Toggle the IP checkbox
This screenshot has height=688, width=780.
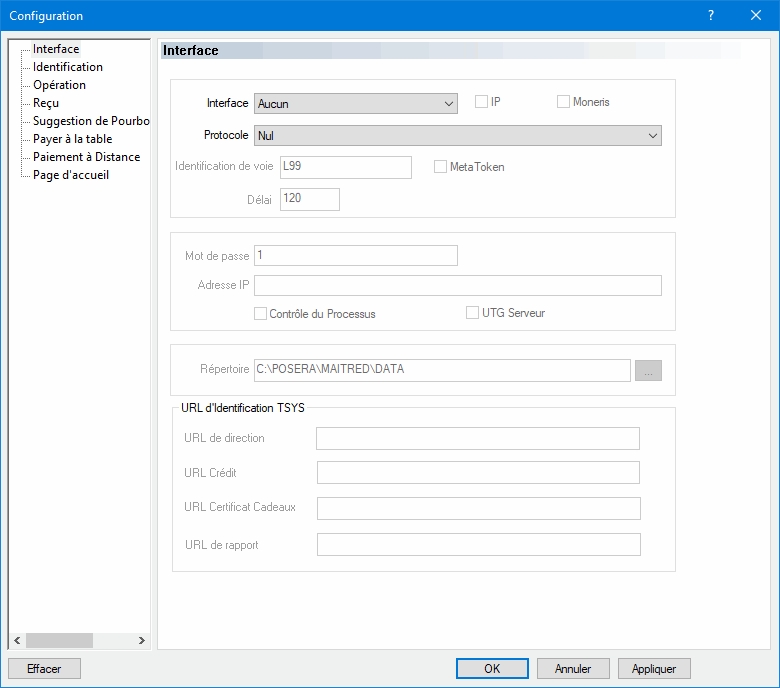coord(481,102)
